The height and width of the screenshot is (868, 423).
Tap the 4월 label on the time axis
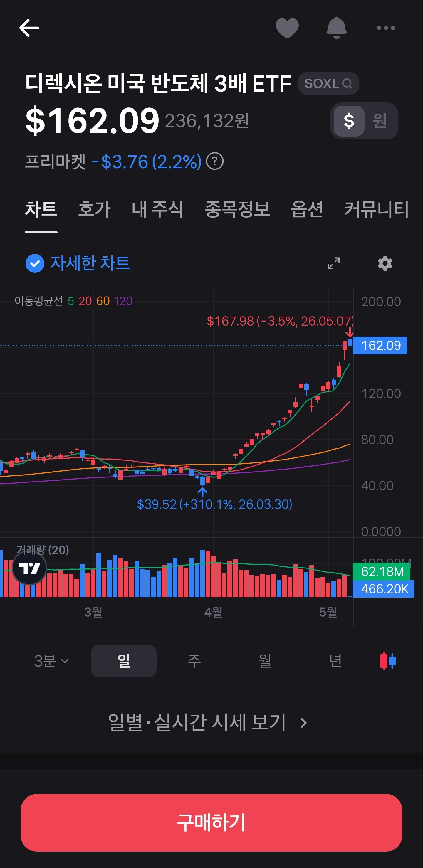tap(213, 612)
